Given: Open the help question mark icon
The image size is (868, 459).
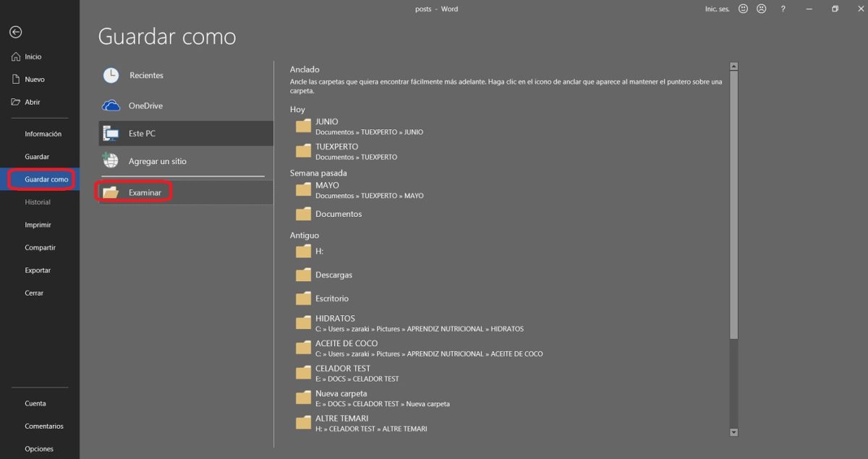Looking at the screenshot, I should click(783, 9).
